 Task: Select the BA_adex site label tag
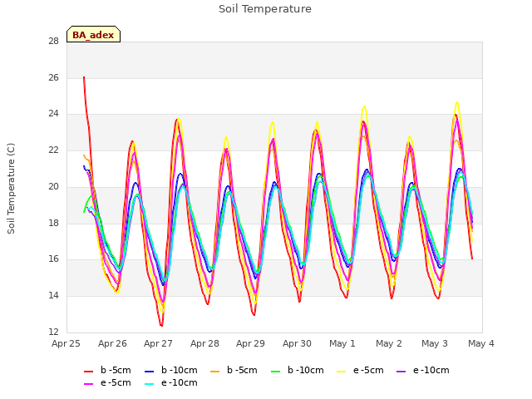(93, 34)
